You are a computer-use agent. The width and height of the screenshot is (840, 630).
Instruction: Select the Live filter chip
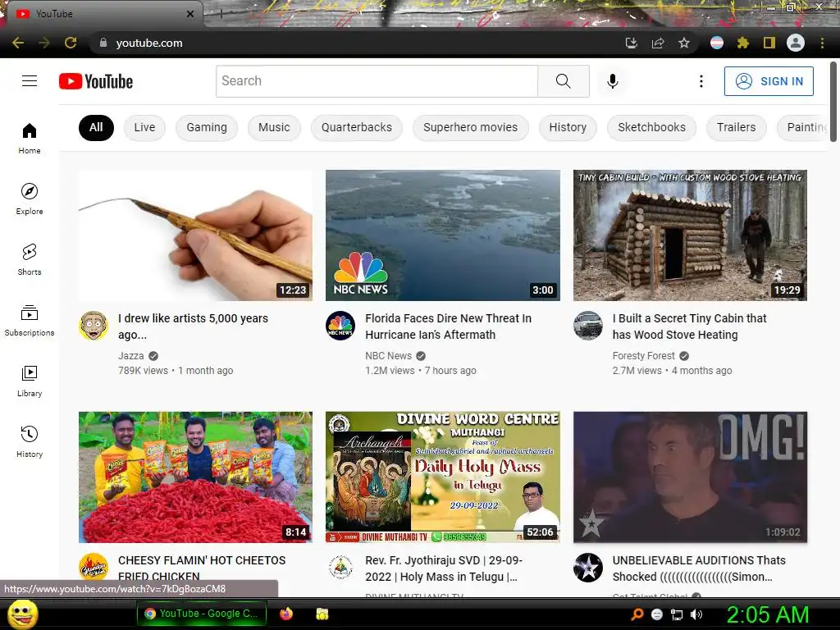click(144, 127)
